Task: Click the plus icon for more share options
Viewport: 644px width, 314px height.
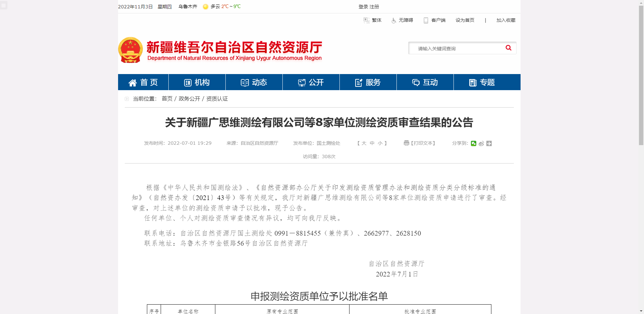Action: point(489,143)
